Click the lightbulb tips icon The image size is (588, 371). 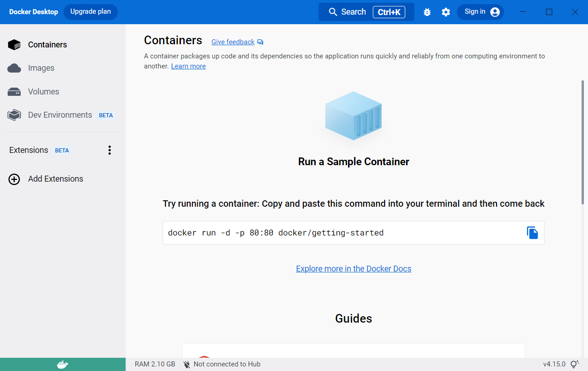tap(575, 364)
